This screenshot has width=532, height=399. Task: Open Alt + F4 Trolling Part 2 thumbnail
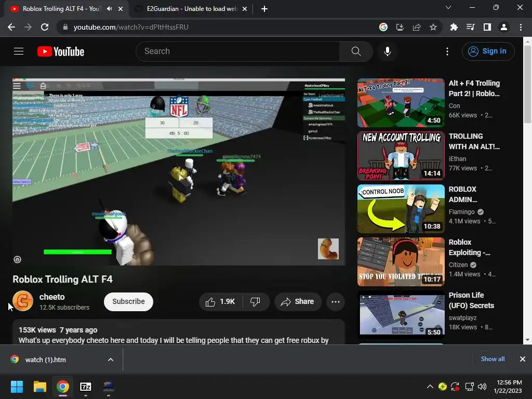401,103
